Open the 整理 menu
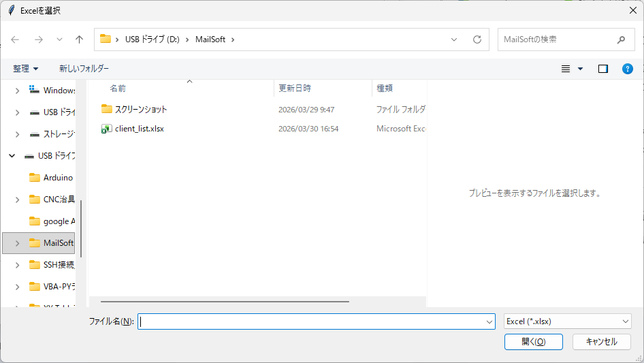644x363 pixels. point(26,69)
